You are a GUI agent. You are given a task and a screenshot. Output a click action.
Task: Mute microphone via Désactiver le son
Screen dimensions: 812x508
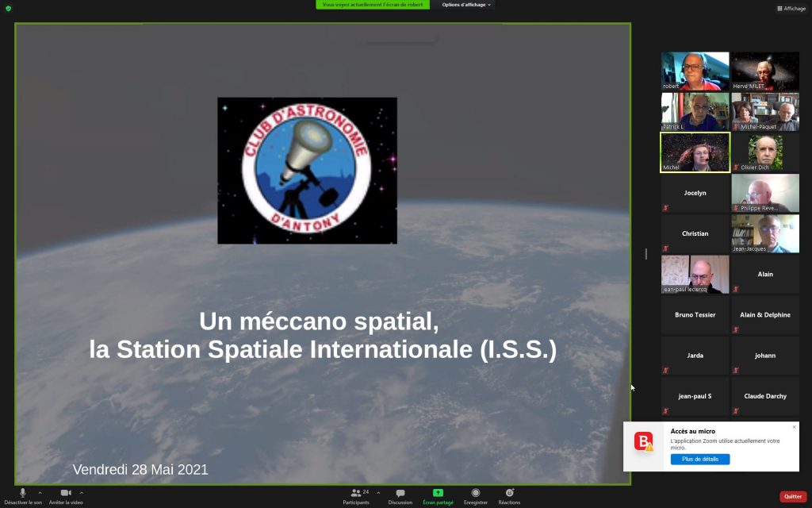(x=23, y=496)
